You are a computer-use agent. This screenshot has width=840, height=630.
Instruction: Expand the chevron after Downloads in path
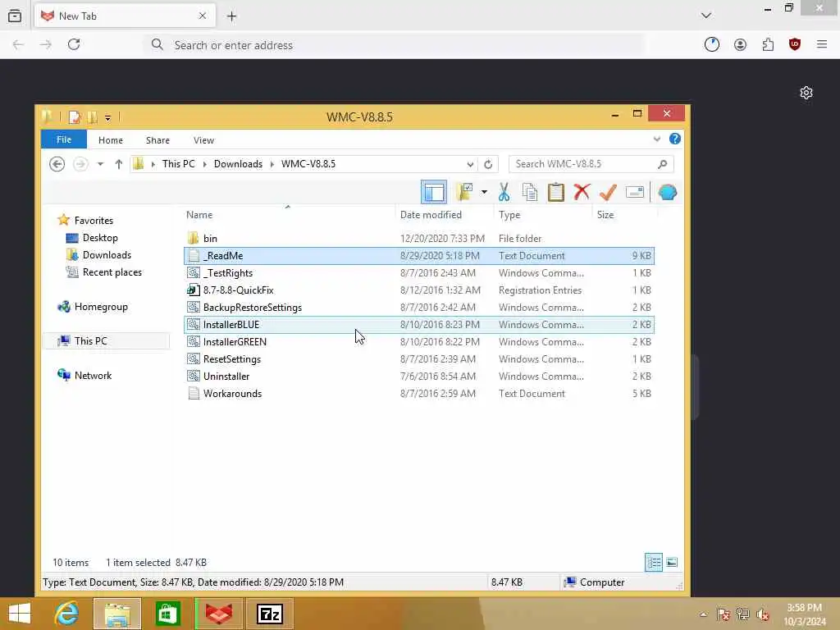tap(272, 164)
